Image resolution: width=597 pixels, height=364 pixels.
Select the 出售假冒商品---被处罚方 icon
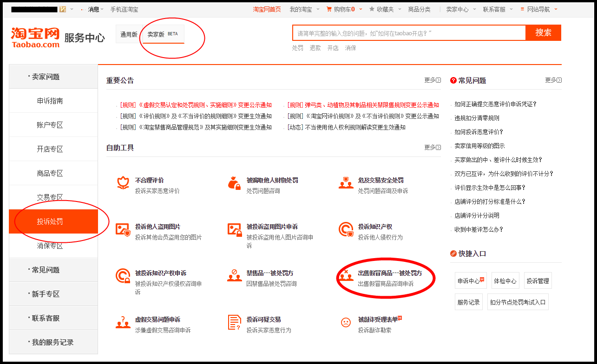[346, 276]
